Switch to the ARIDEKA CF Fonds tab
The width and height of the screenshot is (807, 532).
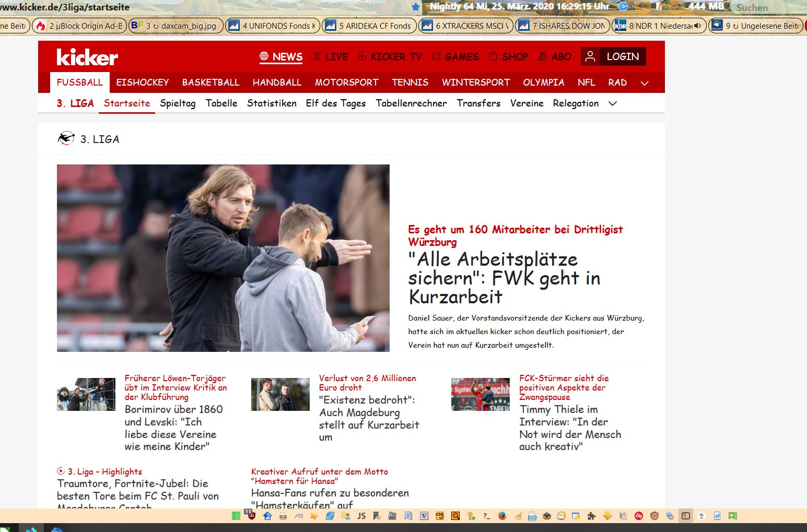(369, 26)
